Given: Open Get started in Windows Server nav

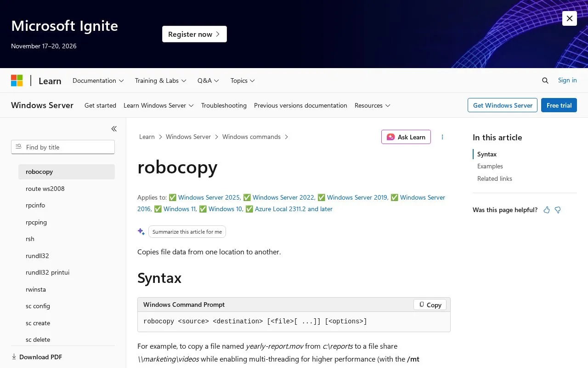Looking at the screenshot, I should [100, 105].
